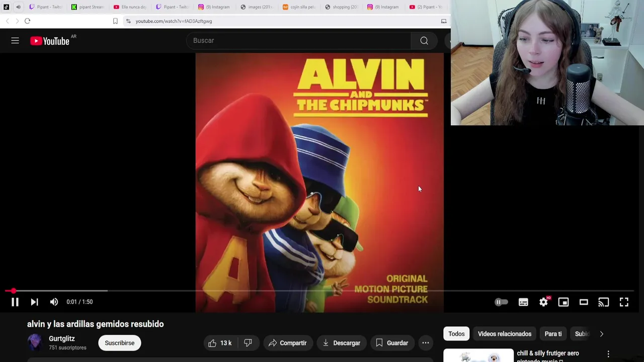Enter fullscreen mode
644x362 pixels.
624,302
